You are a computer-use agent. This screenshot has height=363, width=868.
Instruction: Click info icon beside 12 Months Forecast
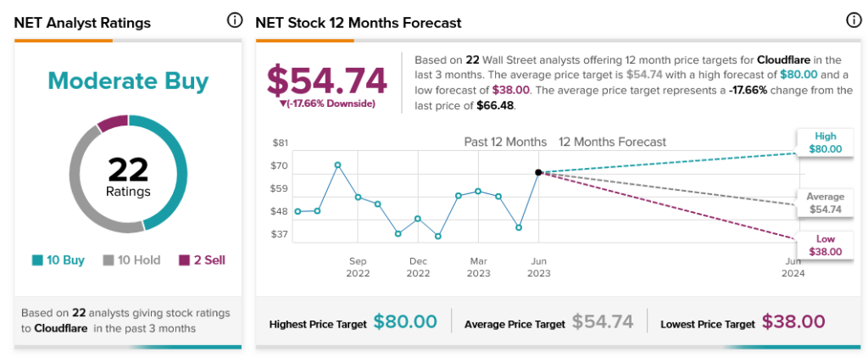[x=853, y=21]
